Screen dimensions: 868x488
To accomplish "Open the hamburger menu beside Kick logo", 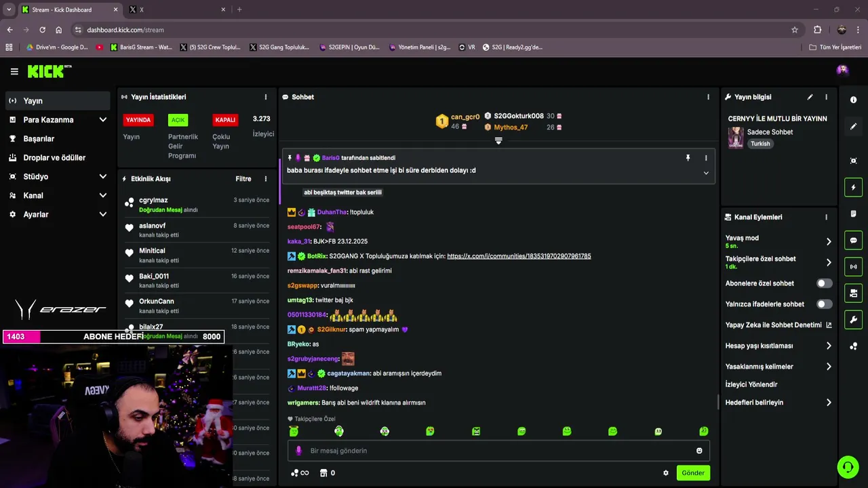I will [x=14, y=71].
